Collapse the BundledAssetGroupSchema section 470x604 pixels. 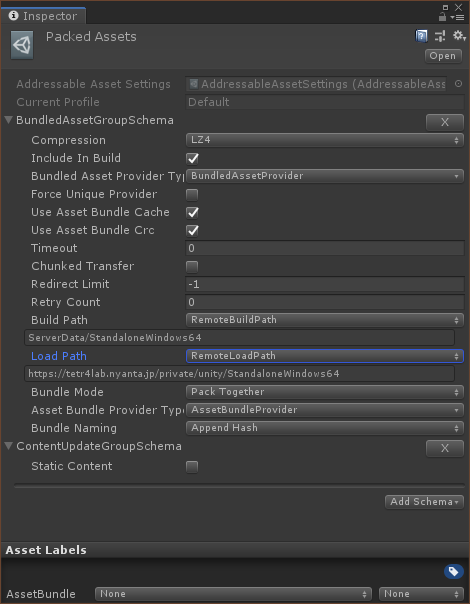[x=9, y=120]
